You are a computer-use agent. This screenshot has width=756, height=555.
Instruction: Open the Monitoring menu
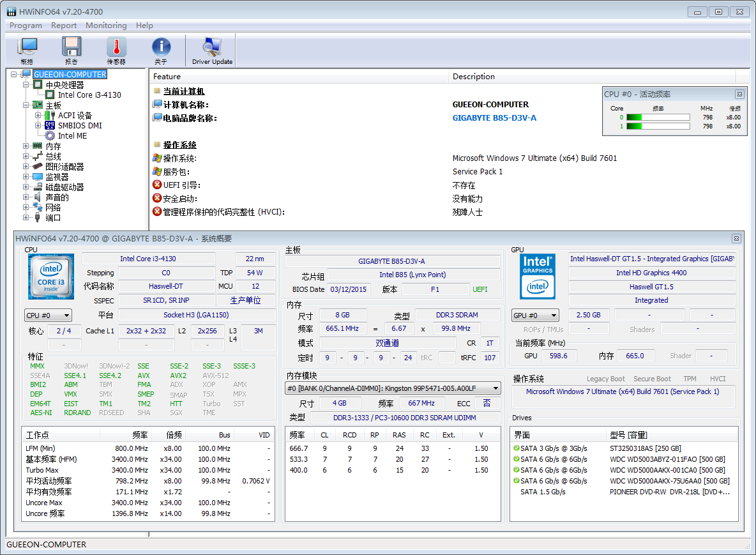[x=106, y=26]
